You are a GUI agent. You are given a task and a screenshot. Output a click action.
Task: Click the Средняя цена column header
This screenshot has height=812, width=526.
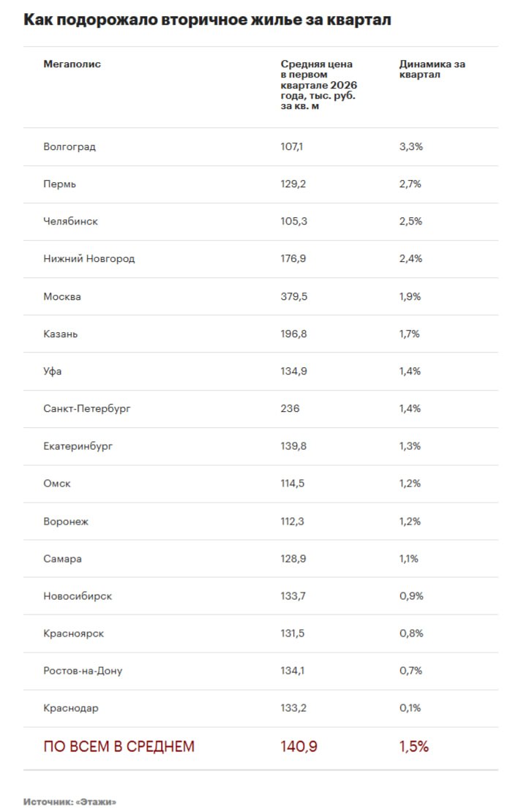[x=318, y=85]
